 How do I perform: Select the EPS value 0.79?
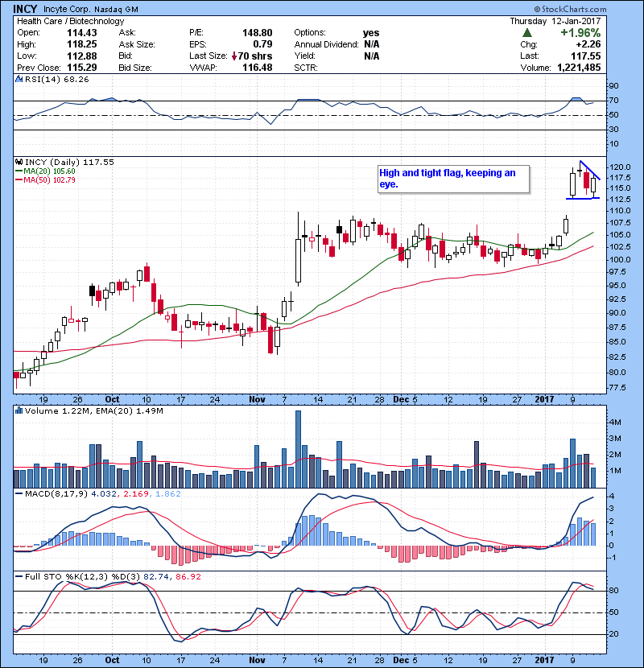point(262,44)
